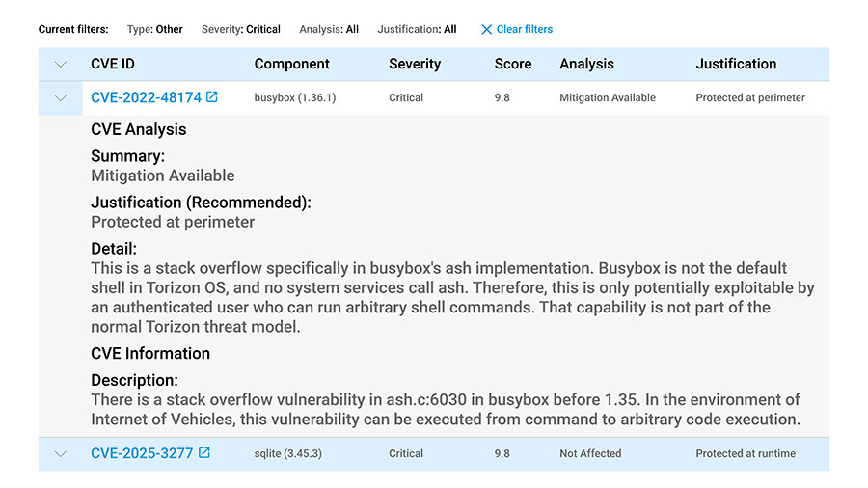Sort by the Score column header
The height and width of the screenshot is (488, 868).
[512, 64]
